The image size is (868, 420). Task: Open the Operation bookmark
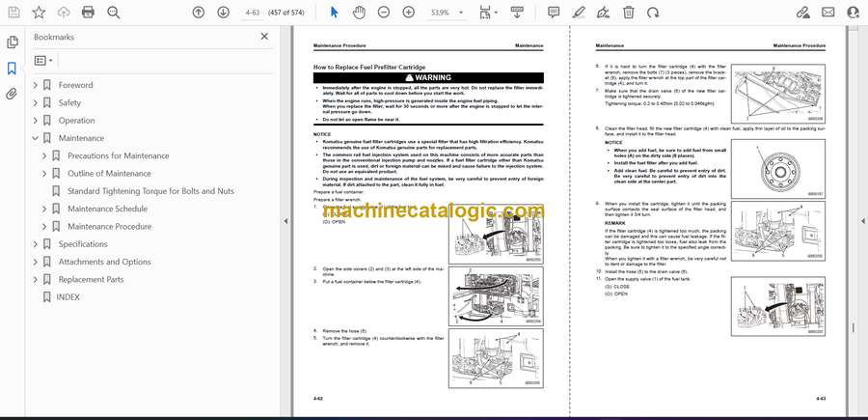click(x=76, y=121)
